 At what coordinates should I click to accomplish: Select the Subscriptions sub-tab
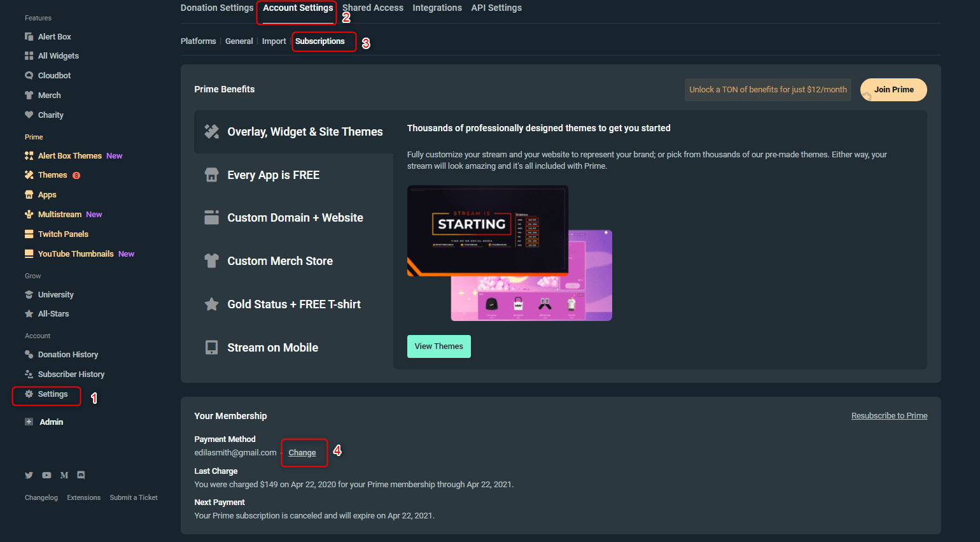tap(320, 41)
